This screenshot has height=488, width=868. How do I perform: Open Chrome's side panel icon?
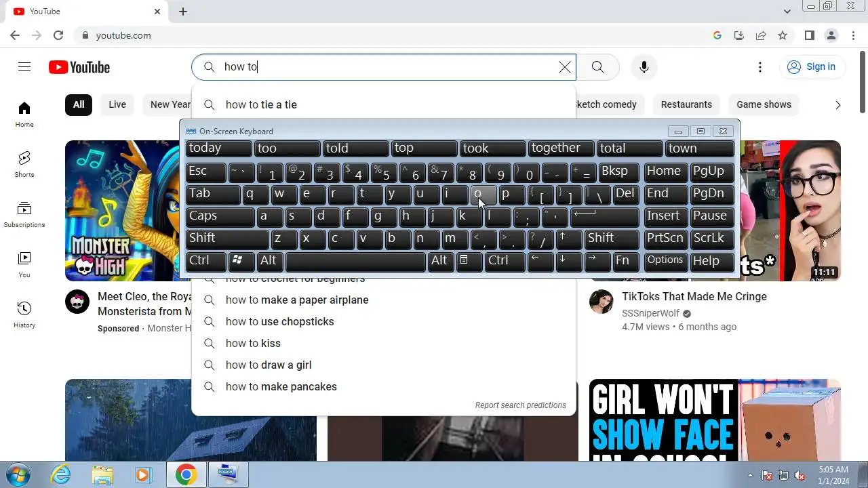[x=810, y=35]
